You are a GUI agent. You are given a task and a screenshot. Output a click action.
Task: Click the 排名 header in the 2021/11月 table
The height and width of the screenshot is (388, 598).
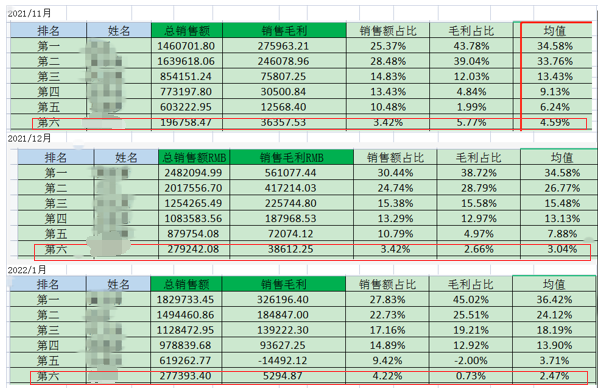point(48,31)
